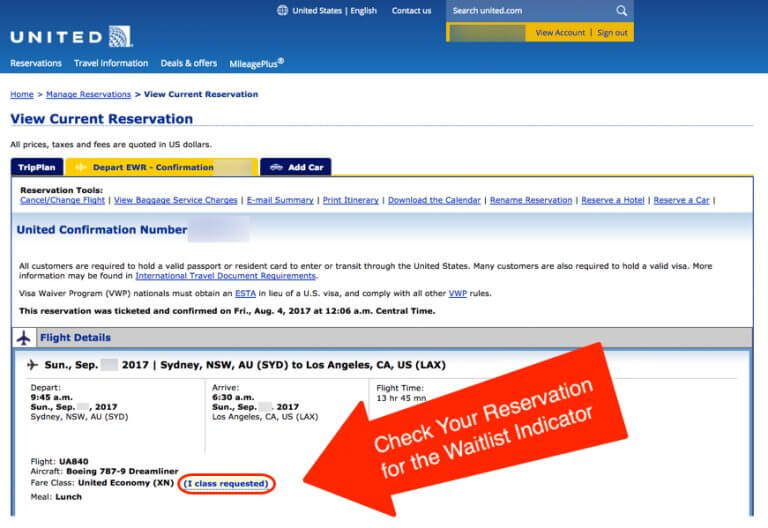Screen dimensions: 768x528
Task: Open the VWP rules link
Action: click(457, 293)
